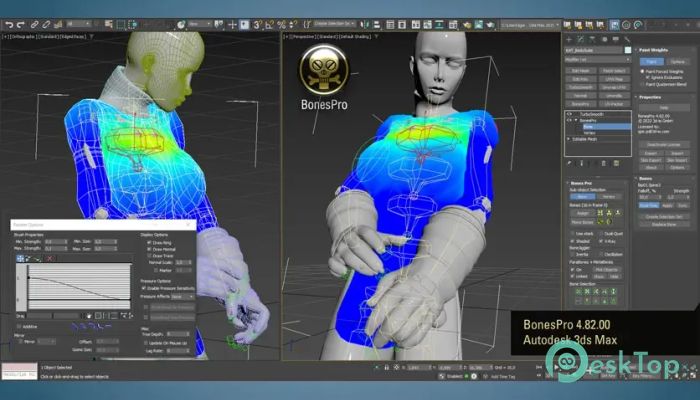Toggle the Percent Snap icon
Image resolution: width=700 pixels, height=400 pixels.
tap(281, 25)
